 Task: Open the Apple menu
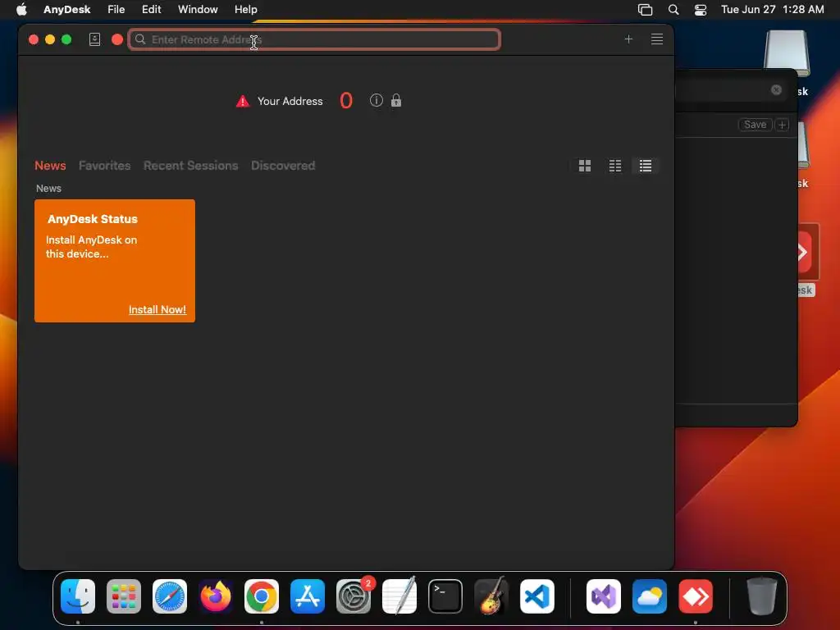coord(21,10)
